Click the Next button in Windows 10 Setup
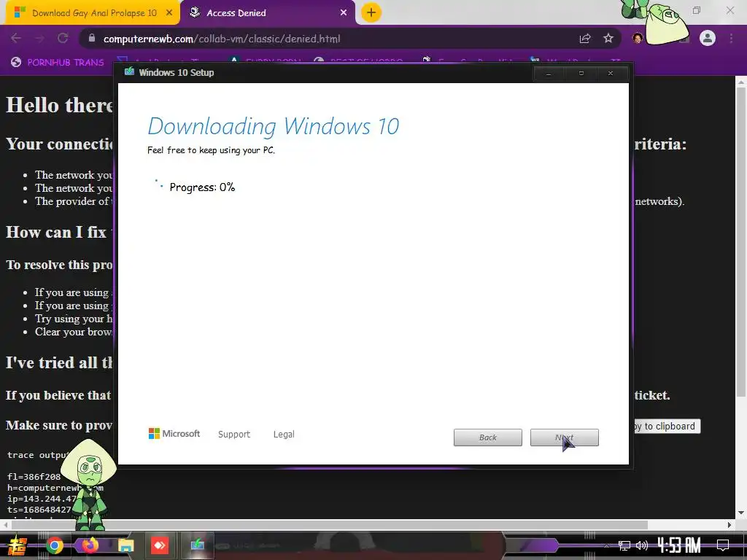 click(x=564, y=437)
